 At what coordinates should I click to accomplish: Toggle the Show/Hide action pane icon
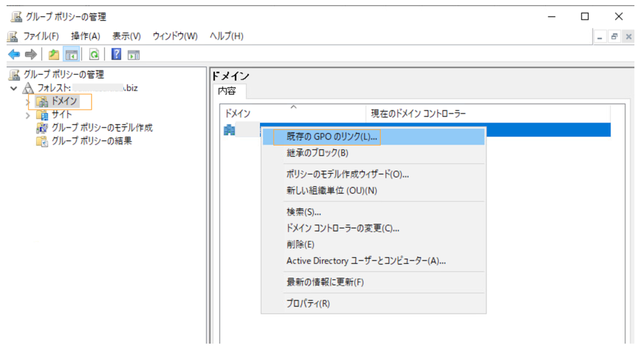(x=134, y=55)
